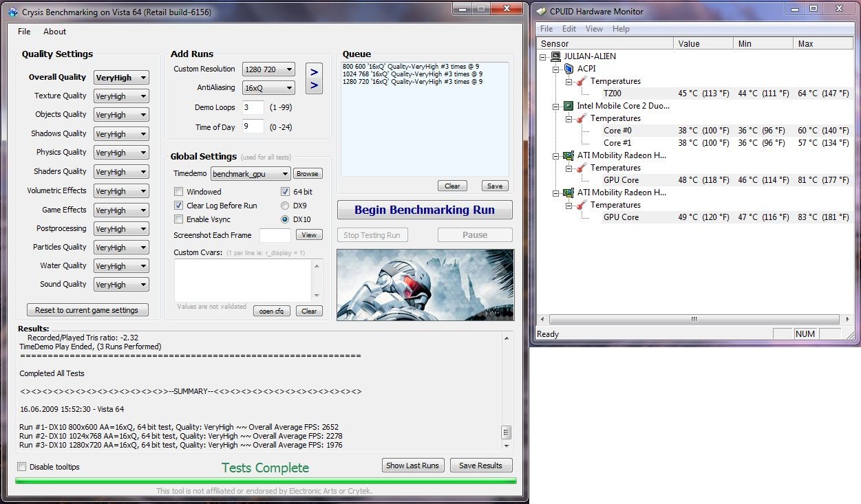Click Begin Benchmarking Run
Screen dimensions: 861x504
tap(425, 210)
